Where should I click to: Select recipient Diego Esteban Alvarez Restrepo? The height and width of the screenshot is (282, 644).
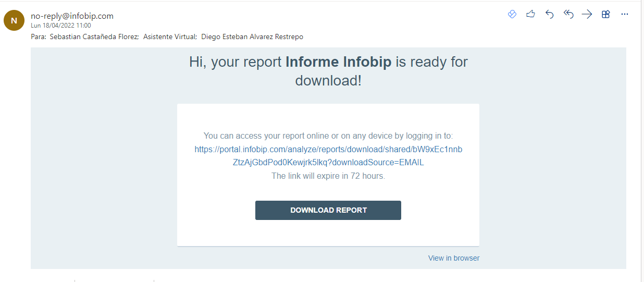pos(252,37)
